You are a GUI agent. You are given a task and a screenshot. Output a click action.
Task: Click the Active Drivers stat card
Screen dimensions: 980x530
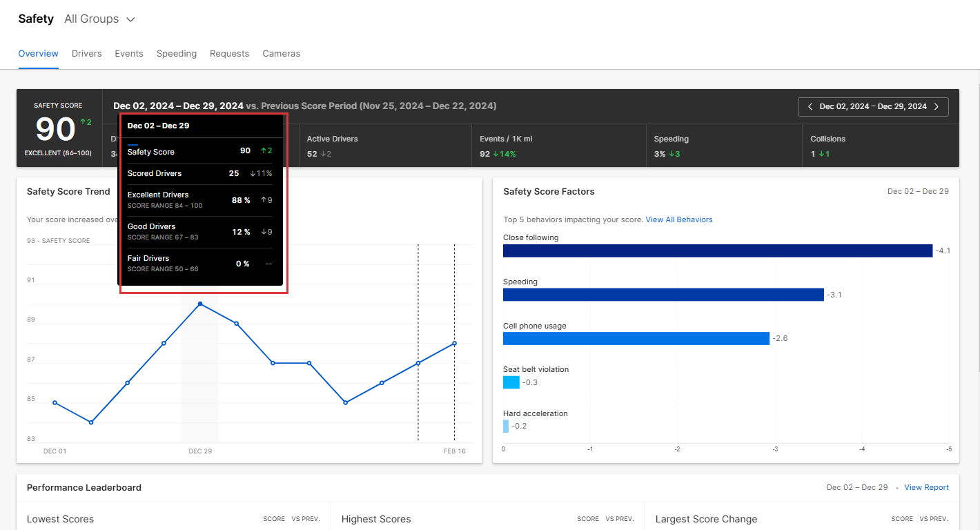coord(384,146)
